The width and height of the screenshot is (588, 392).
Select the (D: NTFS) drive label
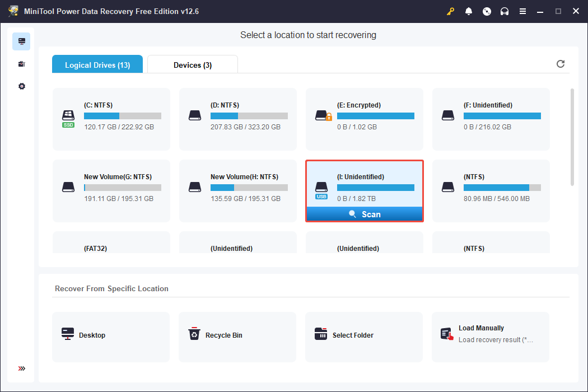coord(225,105)
